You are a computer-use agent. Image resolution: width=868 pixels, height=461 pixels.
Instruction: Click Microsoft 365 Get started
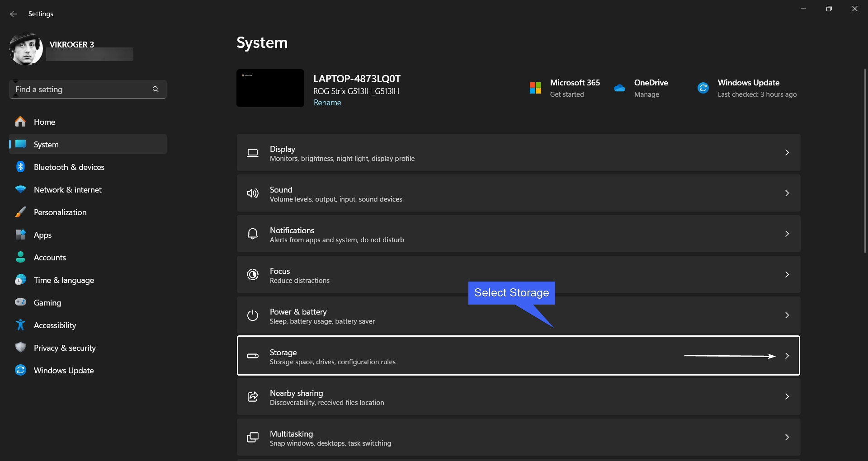click(x=567, y=94)
